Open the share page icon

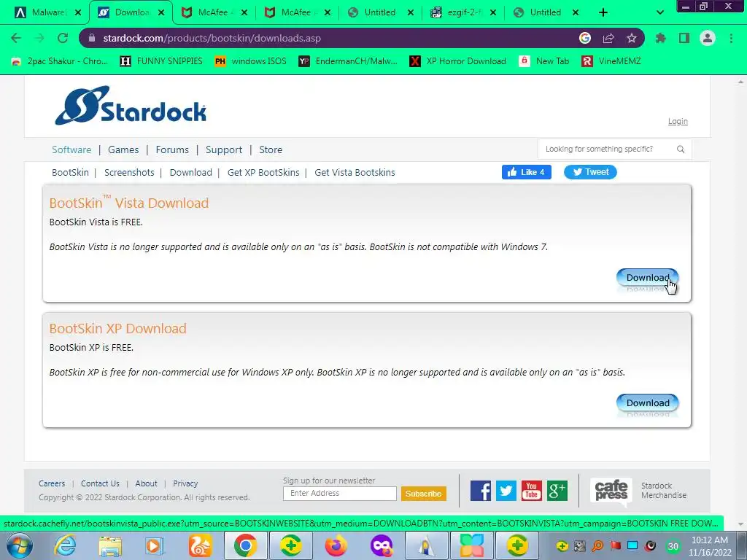(608, 38)
